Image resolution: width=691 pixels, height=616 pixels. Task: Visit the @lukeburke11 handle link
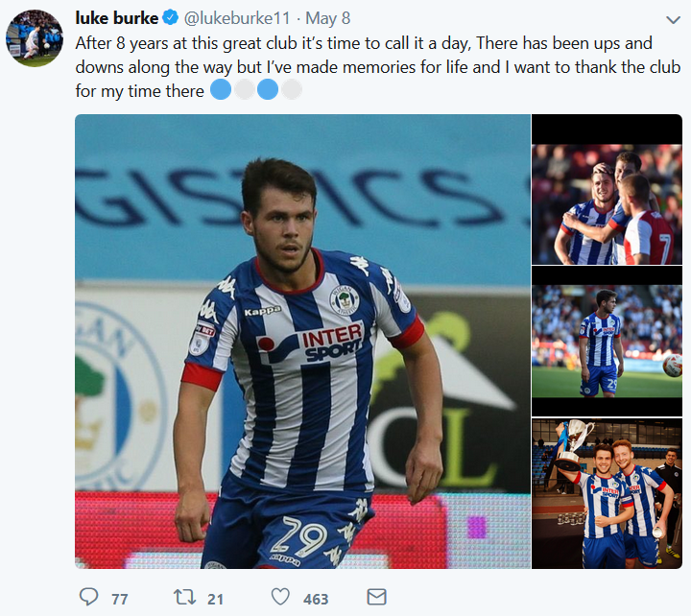pyautogui.click(x=230, y=19)
